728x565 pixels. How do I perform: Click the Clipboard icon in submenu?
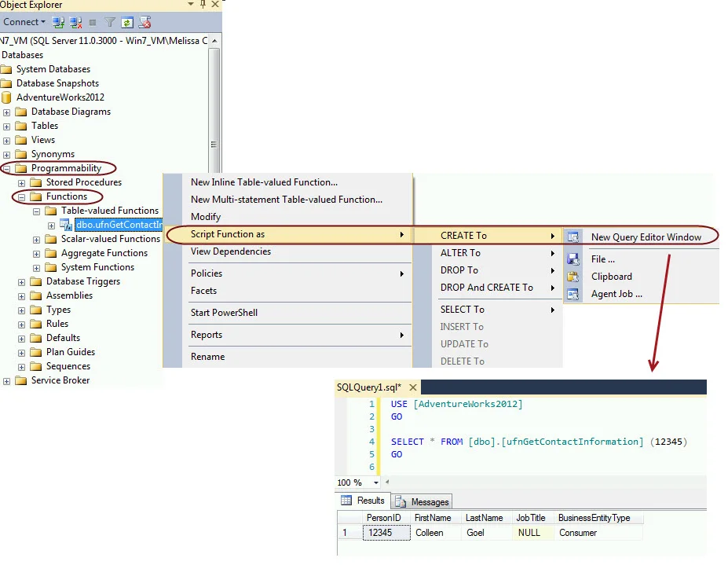click(573, 277)
